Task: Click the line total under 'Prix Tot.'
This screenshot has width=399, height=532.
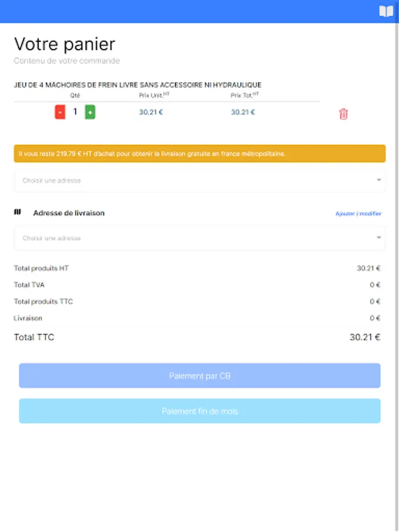Action: click(x=243, y=112)
